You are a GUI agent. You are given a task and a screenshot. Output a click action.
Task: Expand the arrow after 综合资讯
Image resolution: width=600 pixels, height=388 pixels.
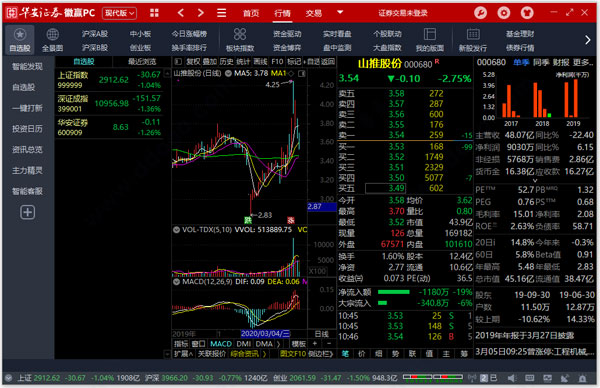[x=264, y=354]
